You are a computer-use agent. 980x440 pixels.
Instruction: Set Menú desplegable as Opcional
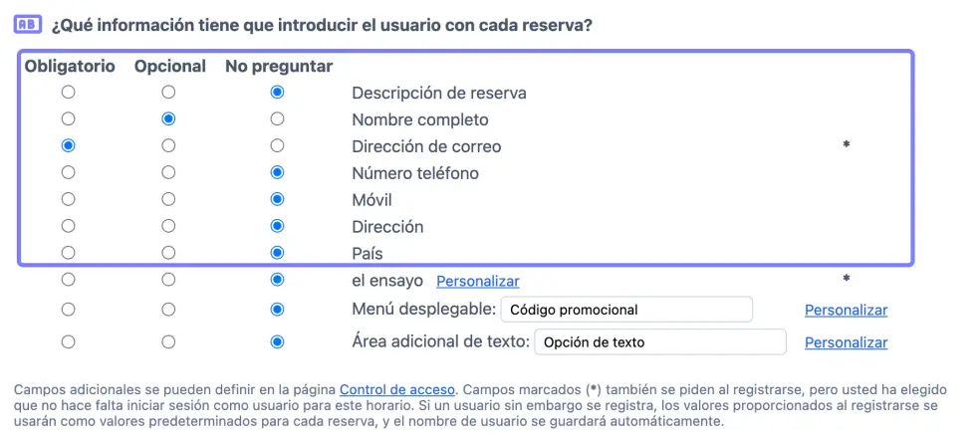click(168, 310)
